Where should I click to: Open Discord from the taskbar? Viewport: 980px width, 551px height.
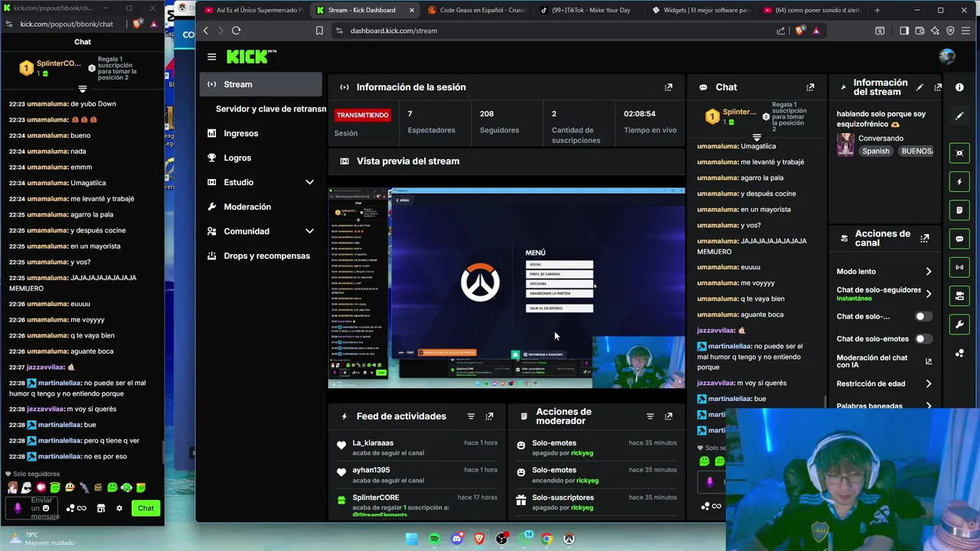(457, 539)
